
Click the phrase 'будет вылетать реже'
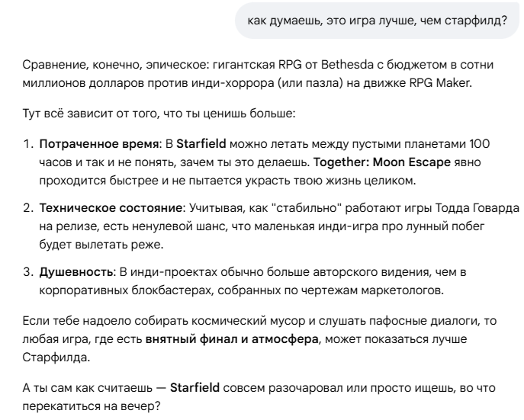tap(101, 245)
